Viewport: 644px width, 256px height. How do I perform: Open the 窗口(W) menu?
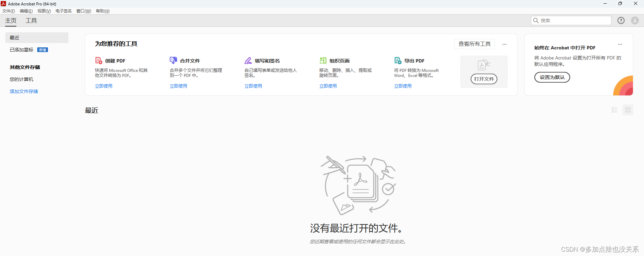coord(84,11)
